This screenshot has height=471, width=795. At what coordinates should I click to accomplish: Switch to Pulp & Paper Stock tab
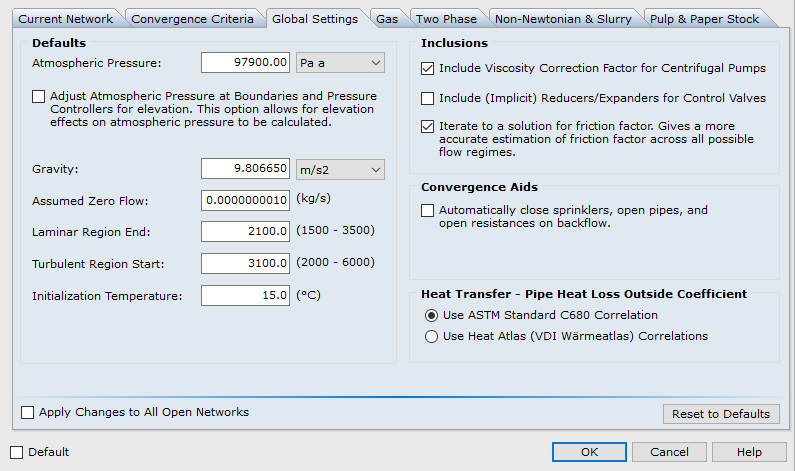point(703,19)
